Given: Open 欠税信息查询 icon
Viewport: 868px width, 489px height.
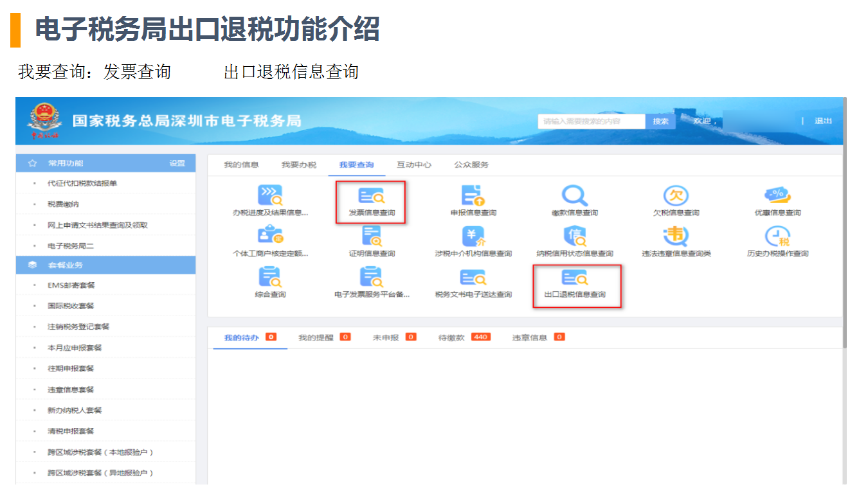Looking at the screenshot, I should pos(676,195).
